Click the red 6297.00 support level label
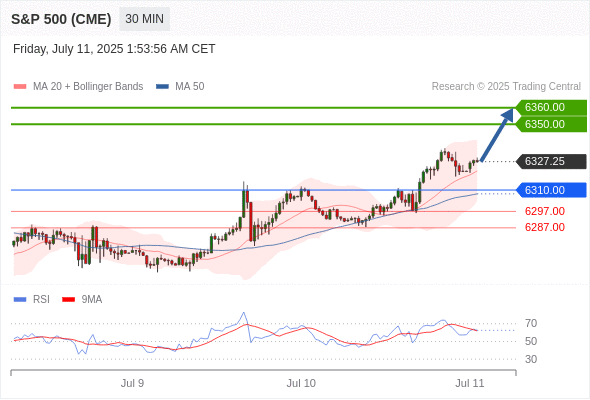This screenshot has width=590, height=400. [544, 211]
